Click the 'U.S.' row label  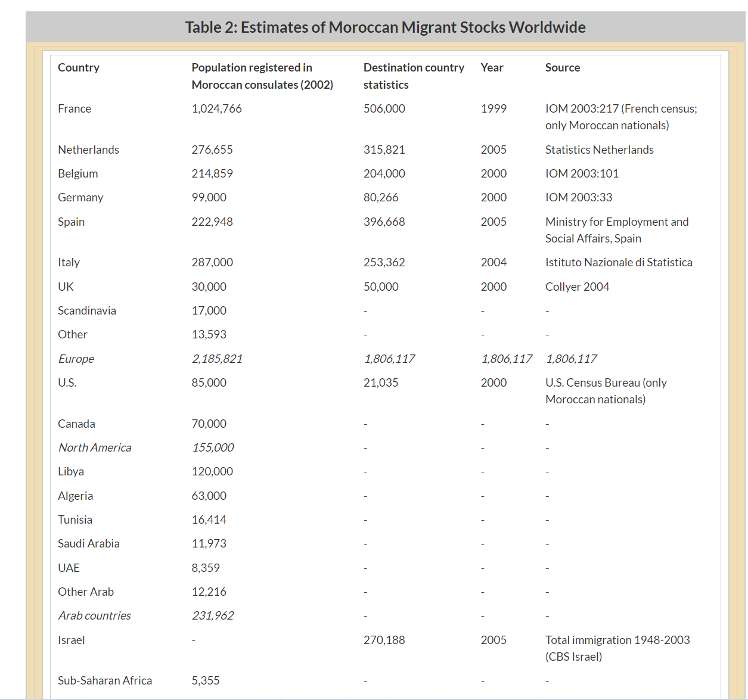[x=67, y=382]
